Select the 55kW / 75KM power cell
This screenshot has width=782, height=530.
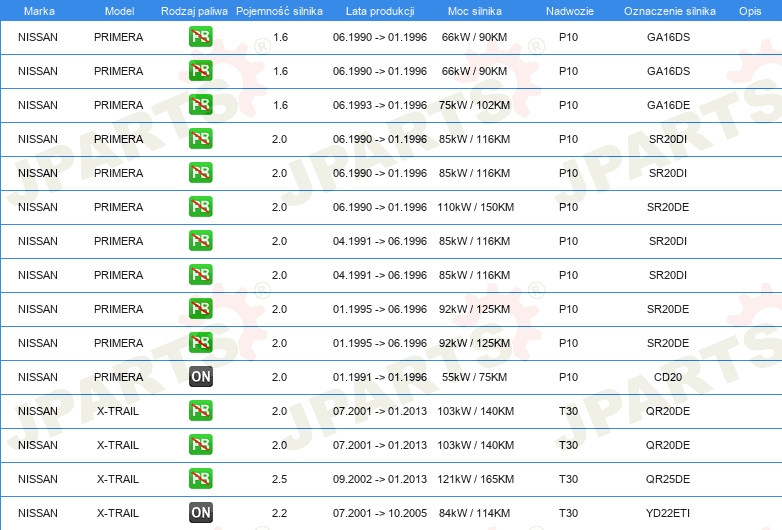click(474, 377)
